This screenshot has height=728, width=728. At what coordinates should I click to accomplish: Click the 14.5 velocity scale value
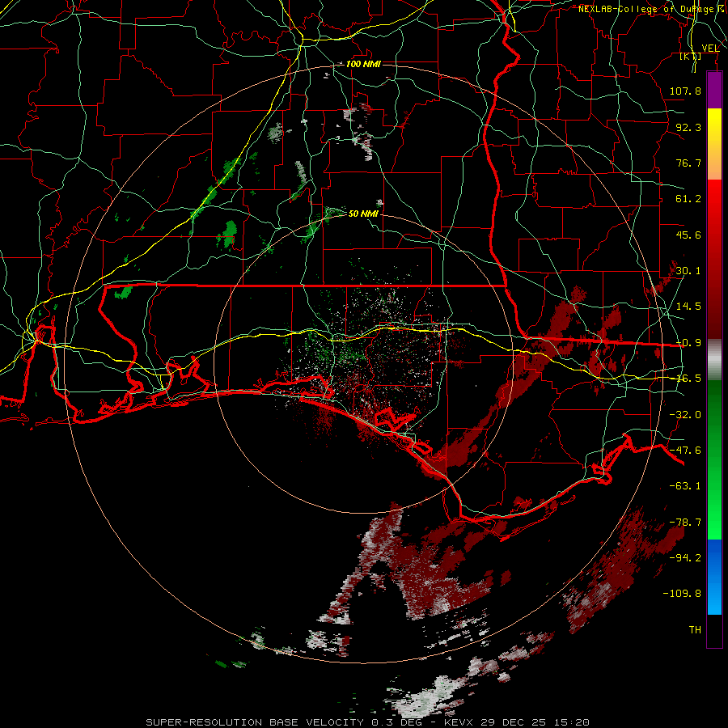[688, 307]
